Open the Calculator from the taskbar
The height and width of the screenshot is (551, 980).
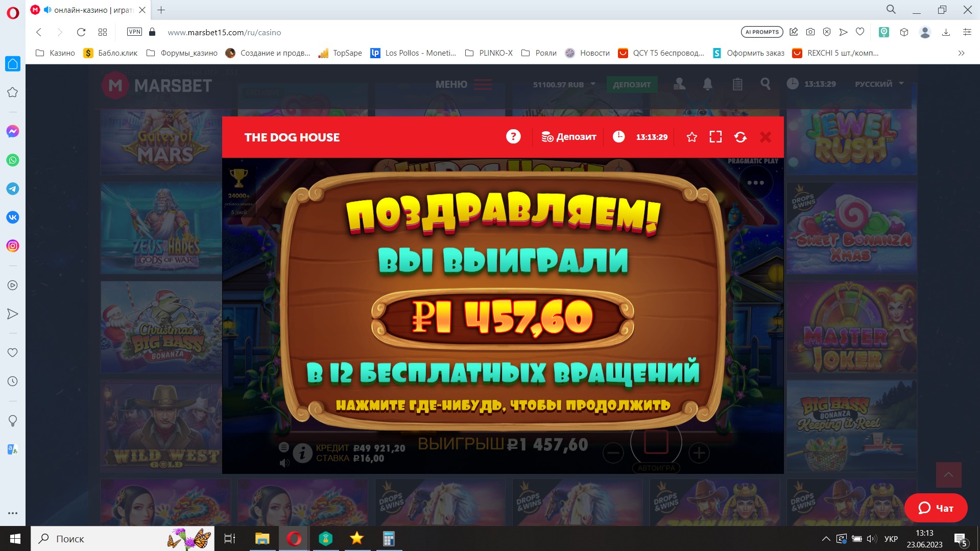389,539
